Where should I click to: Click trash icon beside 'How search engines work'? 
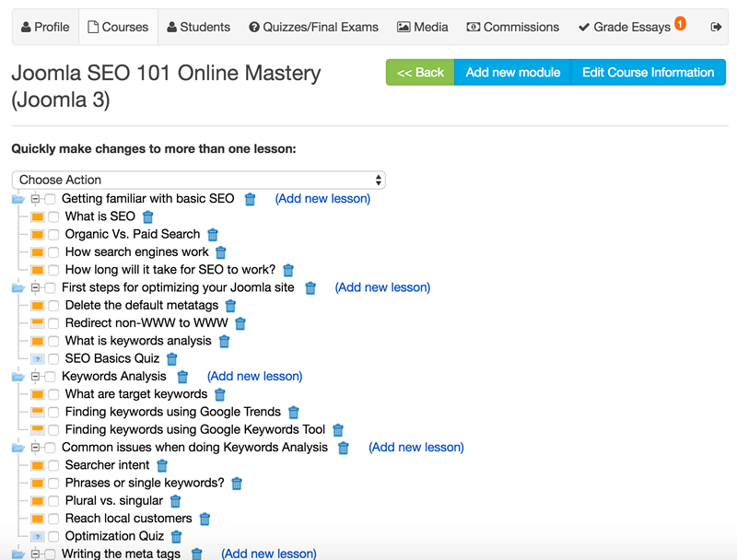click(221, 252)
